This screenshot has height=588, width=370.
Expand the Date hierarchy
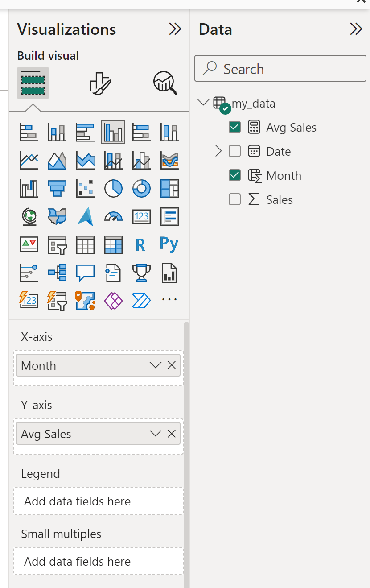click(x=218, y=151)
